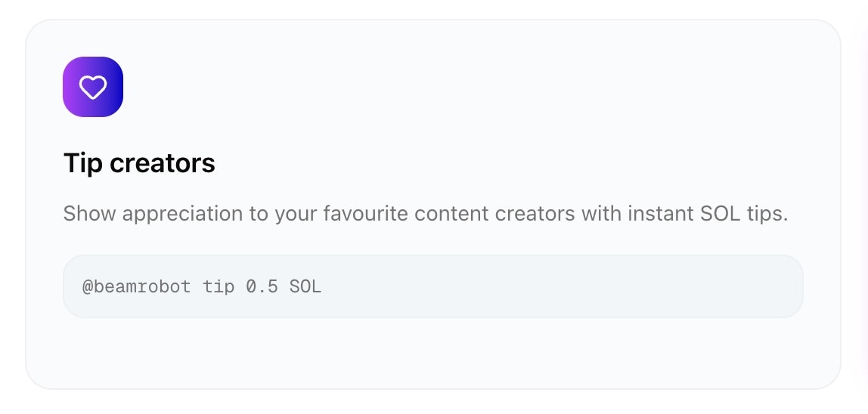Screen dimensions: 868x414
Task: Click the 0.5 amount in the command
Action: (x=262, y=286)
